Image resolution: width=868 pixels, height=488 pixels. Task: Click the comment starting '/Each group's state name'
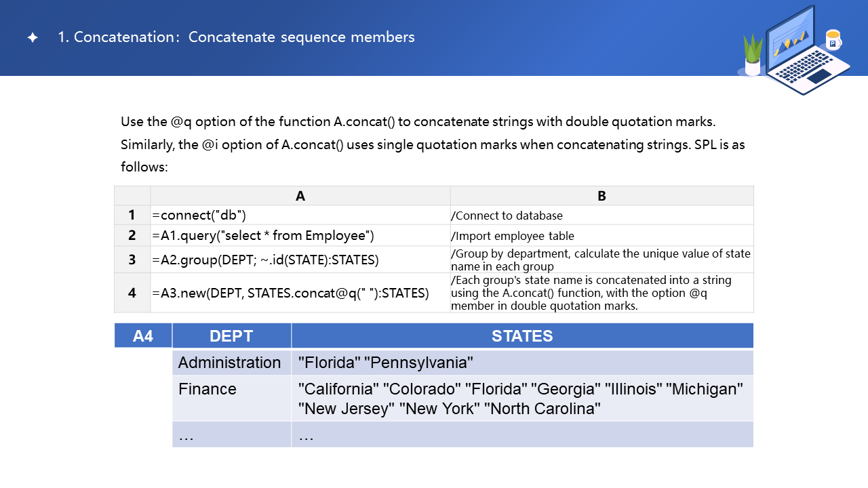coord(602,293)
